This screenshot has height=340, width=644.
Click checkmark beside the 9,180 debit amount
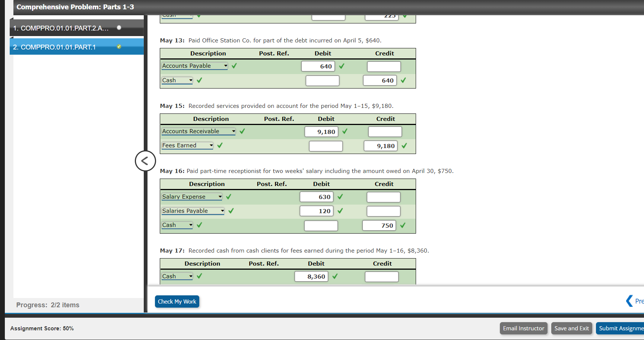[345, 131]
